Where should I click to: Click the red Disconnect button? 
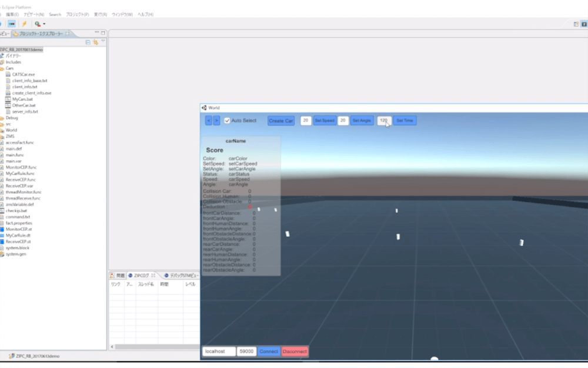coord(295,352)
